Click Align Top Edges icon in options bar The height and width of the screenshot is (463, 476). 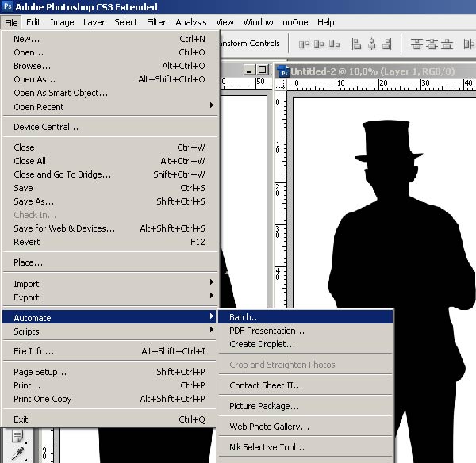point(304,44)
